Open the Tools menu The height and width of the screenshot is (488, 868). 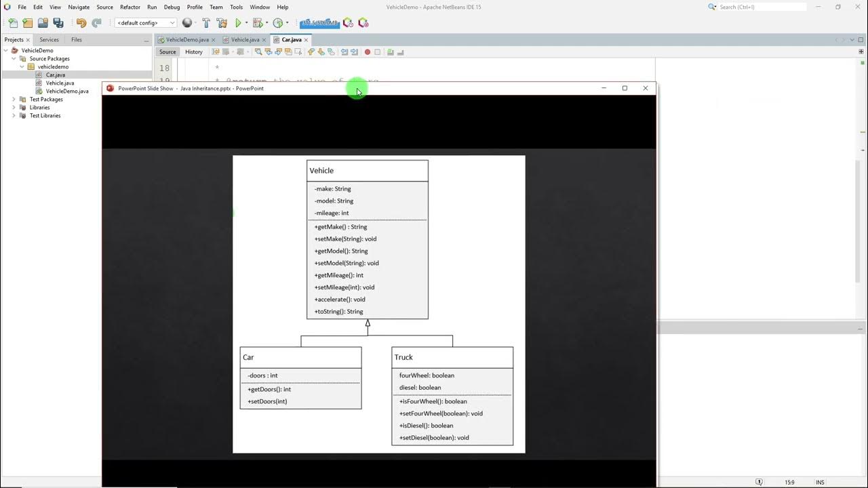pos(236,7)
